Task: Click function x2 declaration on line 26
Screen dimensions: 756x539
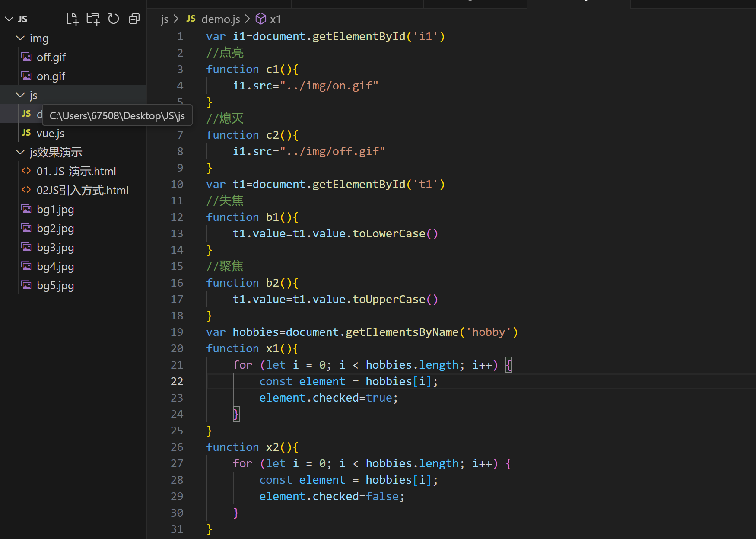Action: pos(252,447)
